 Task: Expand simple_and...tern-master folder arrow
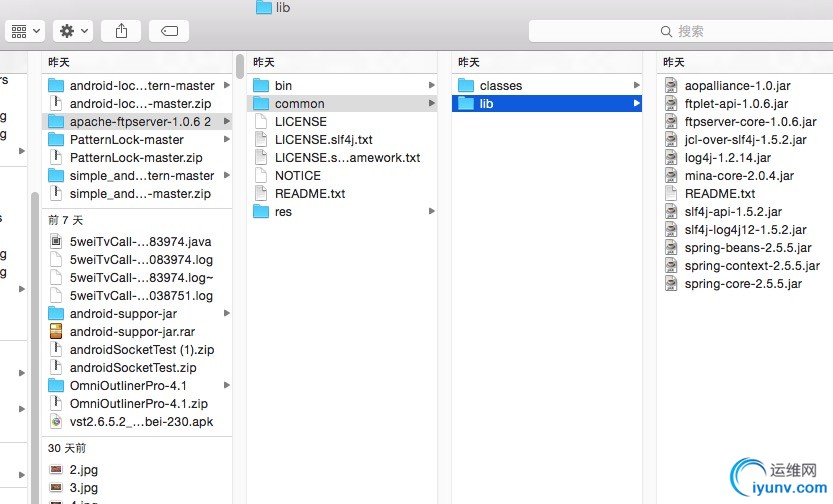[x=227, y=175]
